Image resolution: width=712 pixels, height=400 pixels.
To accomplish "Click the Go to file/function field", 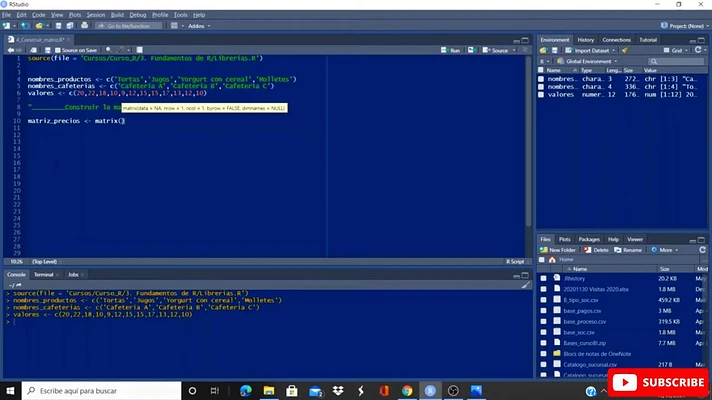I will point(129,26).
